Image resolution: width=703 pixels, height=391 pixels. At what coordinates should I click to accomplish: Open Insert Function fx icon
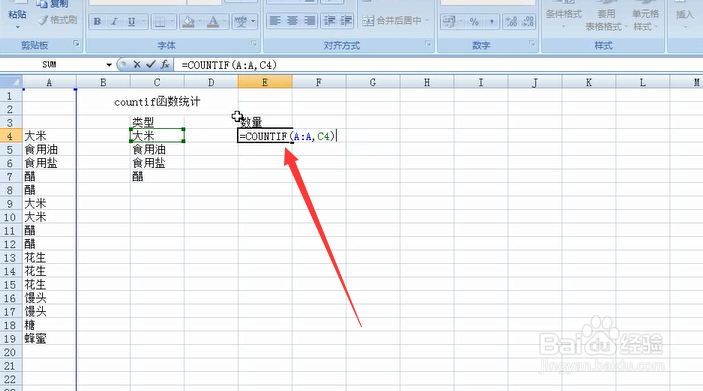pyautogui.click(x=165, y=65)
